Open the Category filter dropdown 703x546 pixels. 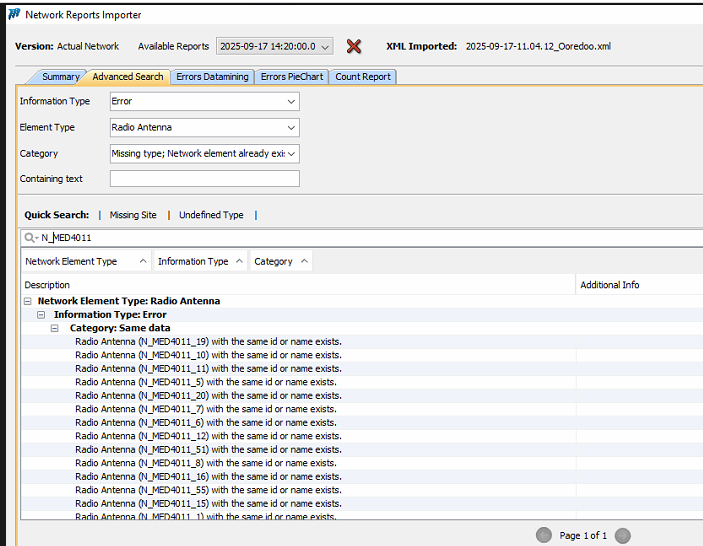tap(291, 154)
